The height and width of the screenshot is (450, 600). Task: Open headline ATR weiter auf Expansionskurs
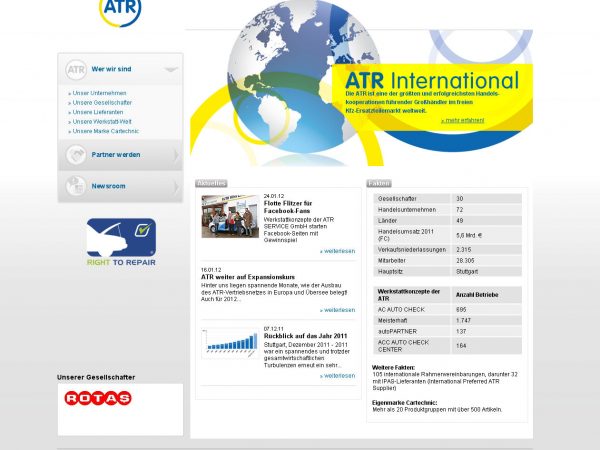[248, 277]
